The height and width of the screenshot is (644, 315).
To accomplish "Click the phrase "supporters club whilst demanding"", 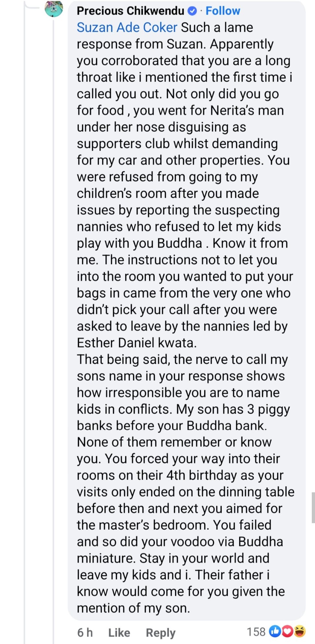I will click(x=177, y=144).
